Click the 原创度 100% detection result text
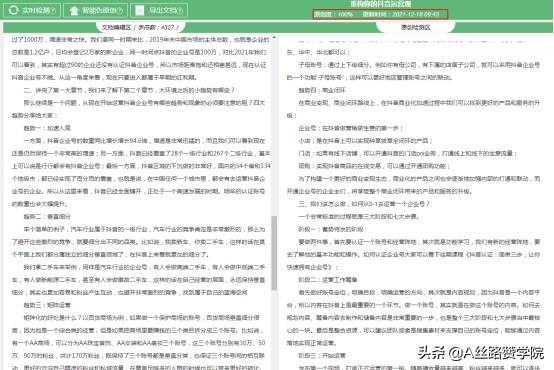The height and width of the screenshot is (370, 554). point(334,14)
